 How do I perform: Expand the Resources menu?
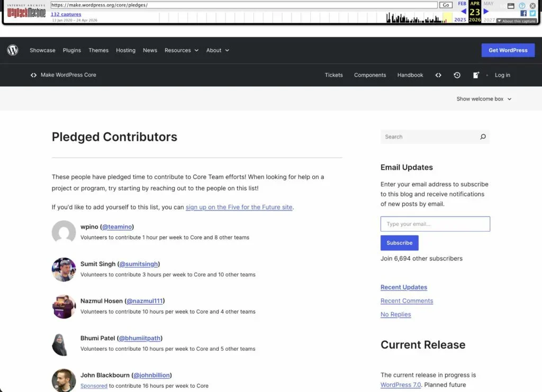click(182, 50)
